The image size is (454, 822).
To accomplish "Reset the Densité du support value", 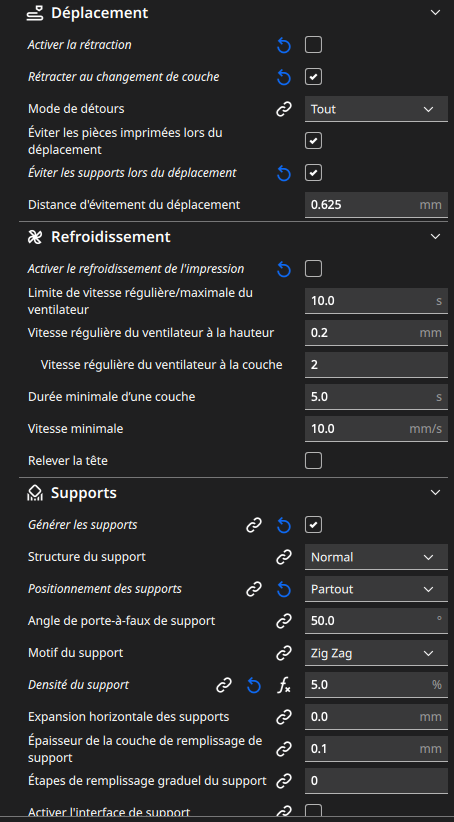I will [x=254, y=685].
